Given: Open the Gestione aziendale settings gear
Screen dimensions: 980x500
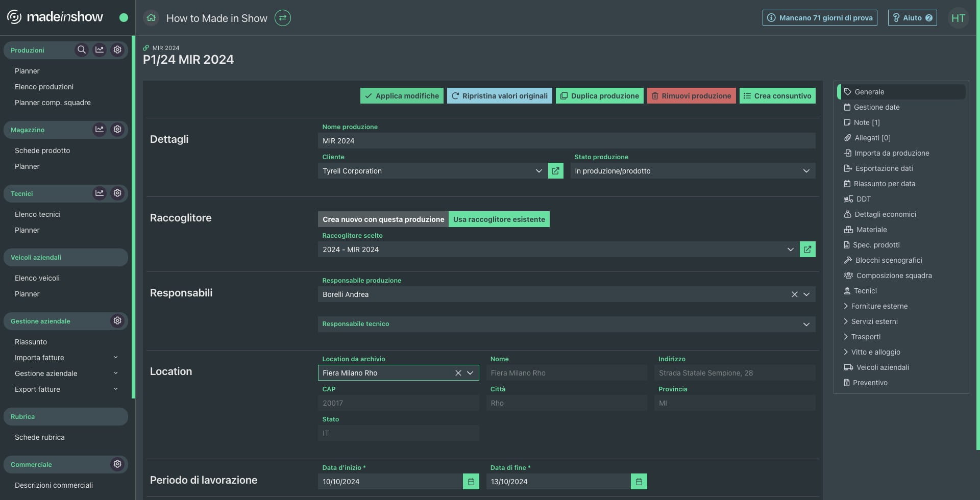Looking at the screenshot, I should point(117,320).
